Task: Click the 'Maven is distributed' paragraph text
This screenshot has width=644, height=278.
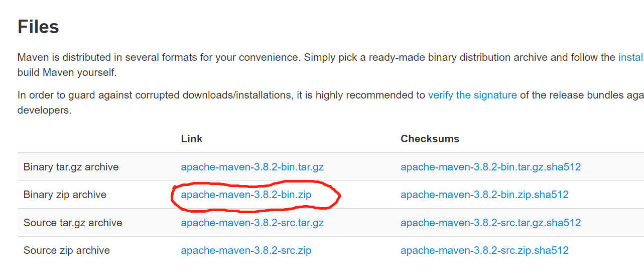Action: pos(330,65)
